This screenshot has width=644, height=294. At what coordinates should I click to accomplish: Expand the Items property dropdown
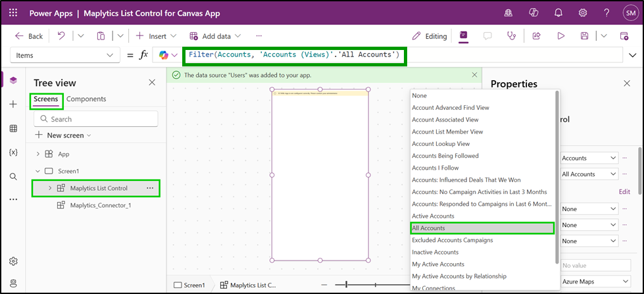[x=109, y=55]
